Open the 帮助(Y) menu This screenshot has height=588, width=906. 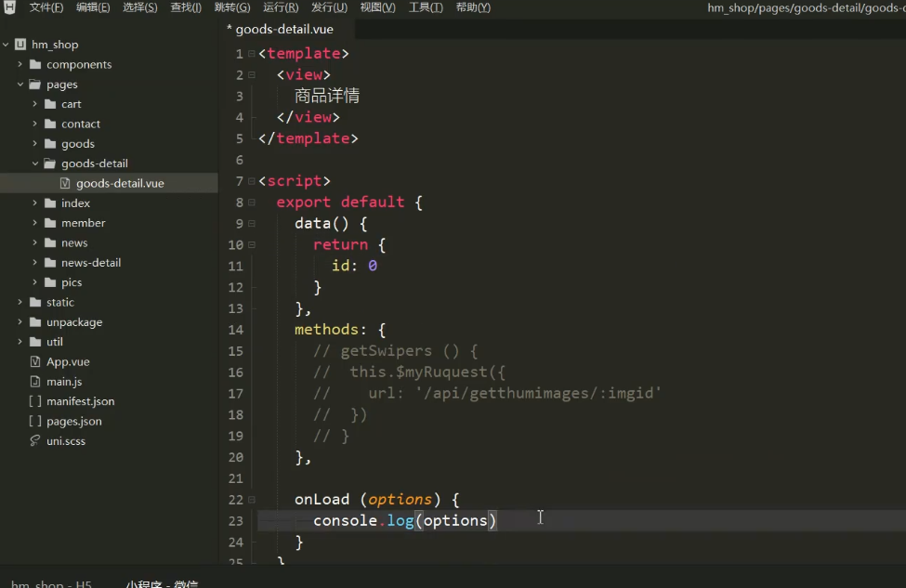pos(473,7)
